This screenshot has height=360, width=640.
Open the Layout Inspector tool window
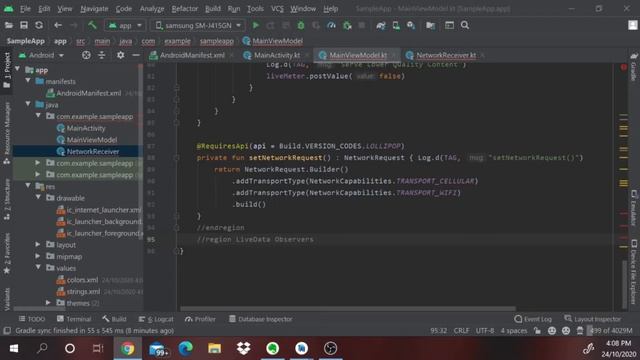coord(593,319)
